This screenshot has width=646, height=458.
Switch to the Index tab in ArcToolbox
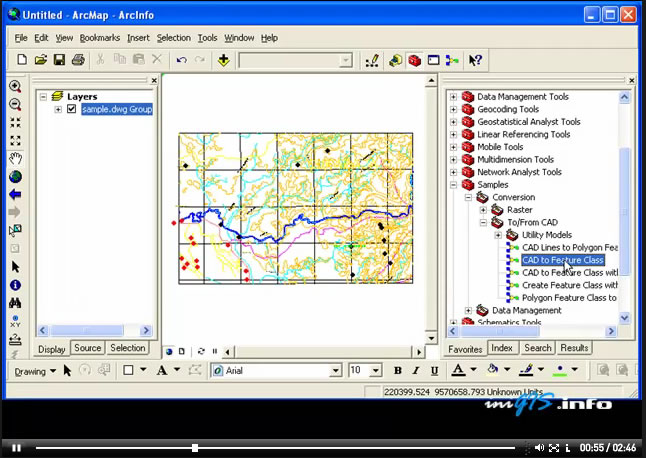(502, 348)
